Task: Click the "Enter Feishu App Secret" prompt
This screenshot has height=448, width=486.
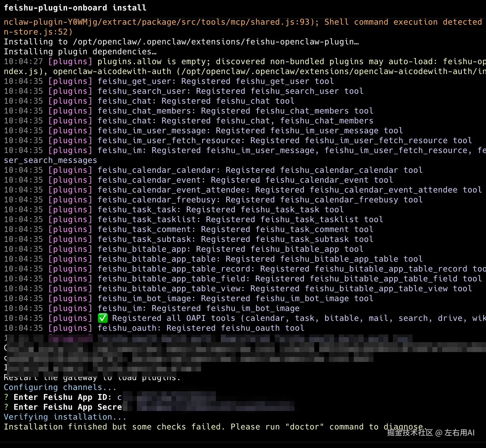Action: [63, 407]
